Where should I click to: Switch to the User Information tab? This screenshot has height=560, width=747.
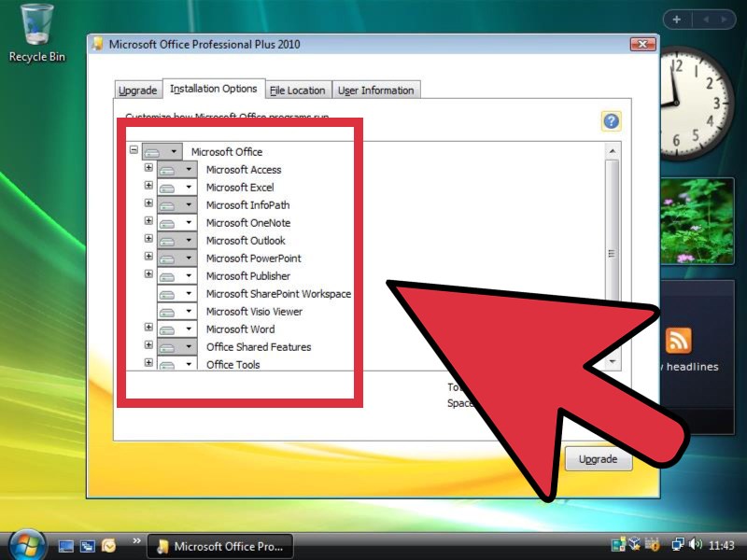[x=376, y=90]
